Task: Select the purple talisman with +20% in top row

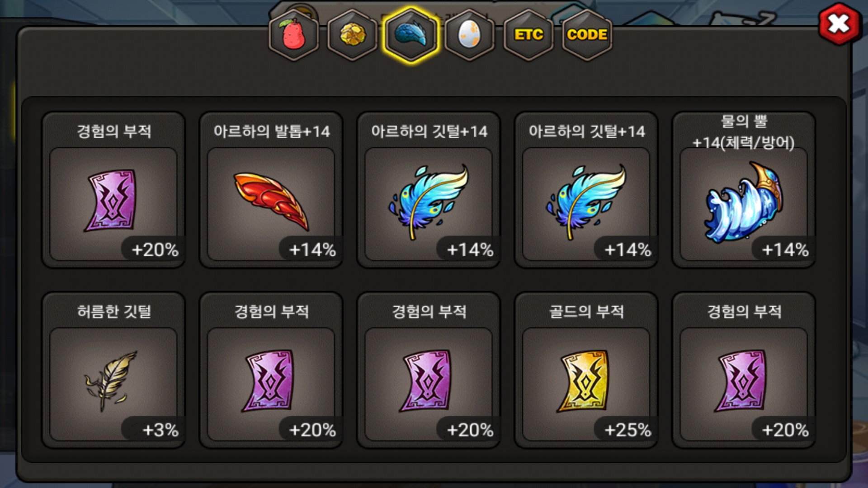Action: 113,190
